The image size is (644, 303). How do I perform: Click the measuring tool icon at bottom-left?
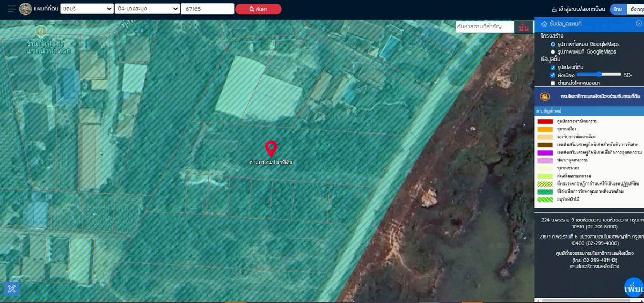tap(12, 289)
